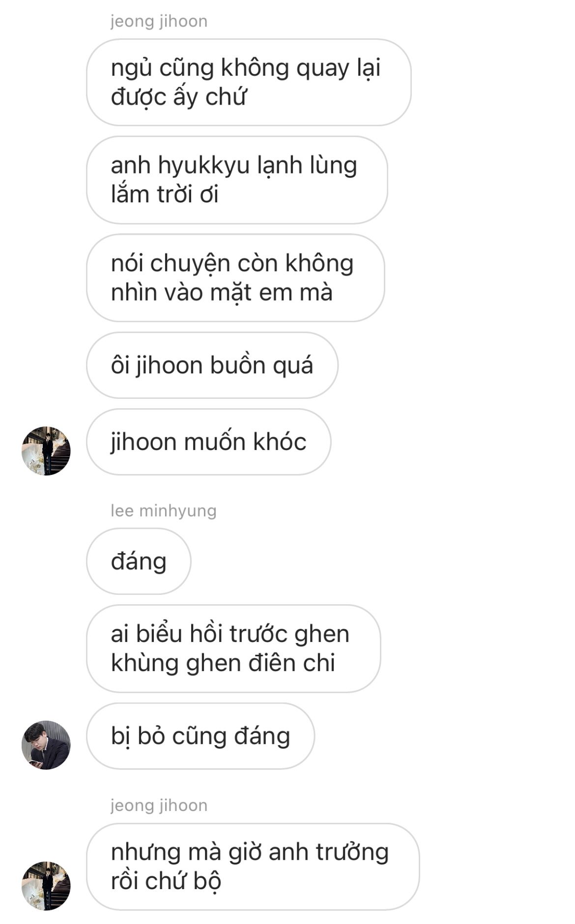Tap the words 'rồi chứ bộ' in last bubble

[166, 881]
